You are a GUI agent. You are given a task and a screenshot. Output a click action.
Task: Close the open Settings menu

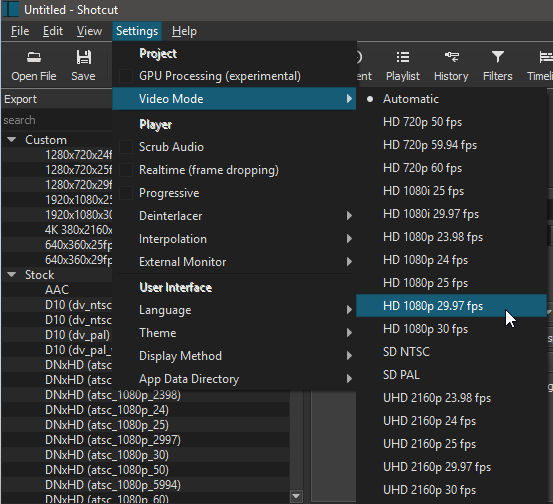coord(137,31)
